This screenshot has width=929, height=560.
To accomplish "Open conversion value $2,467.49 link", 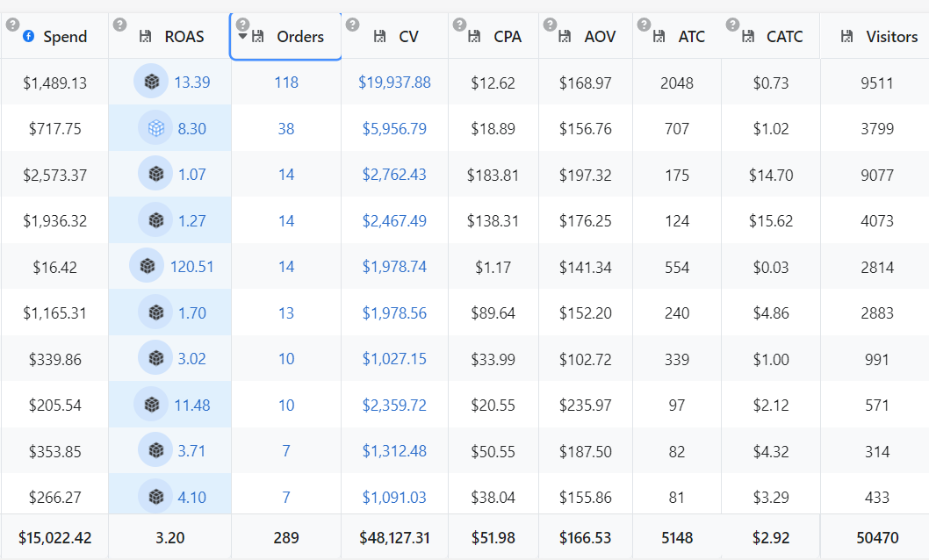I will pyautogui.click(x=394, y=221).
